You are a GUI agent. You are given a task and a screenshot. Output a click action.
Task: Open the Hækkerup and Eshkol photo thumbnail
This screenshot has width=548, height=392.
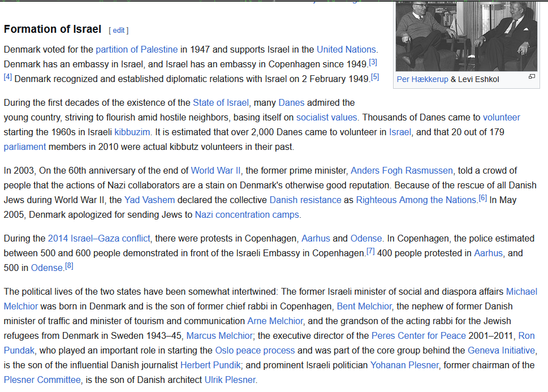(466, 36)
